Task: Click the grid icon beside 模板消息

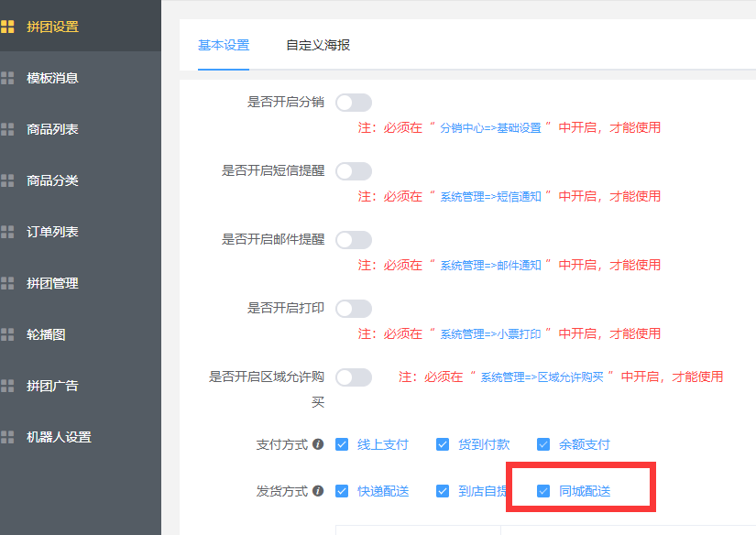Action: (x=7, y=78)
